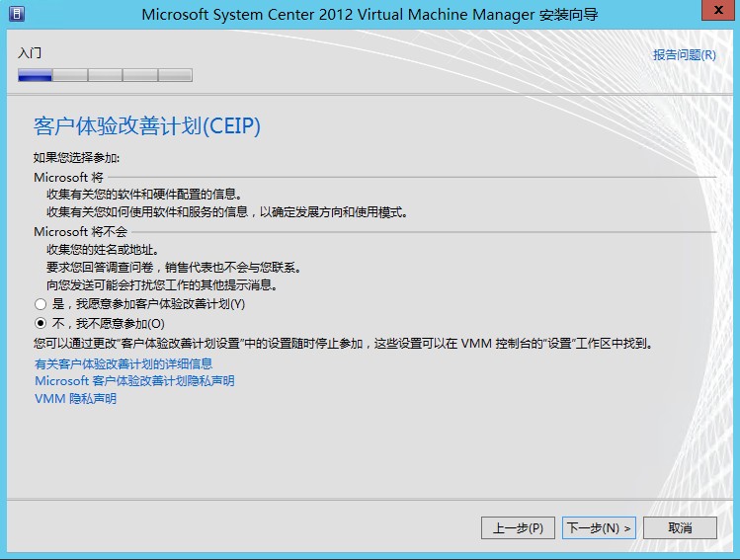
Task: Continue with 下一步(N) button
Action: (599, 528)
